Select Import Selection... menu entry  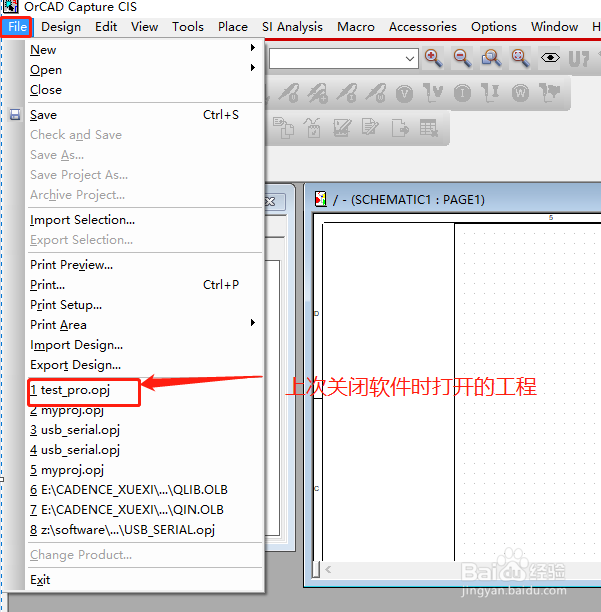(x=145, y=220)
